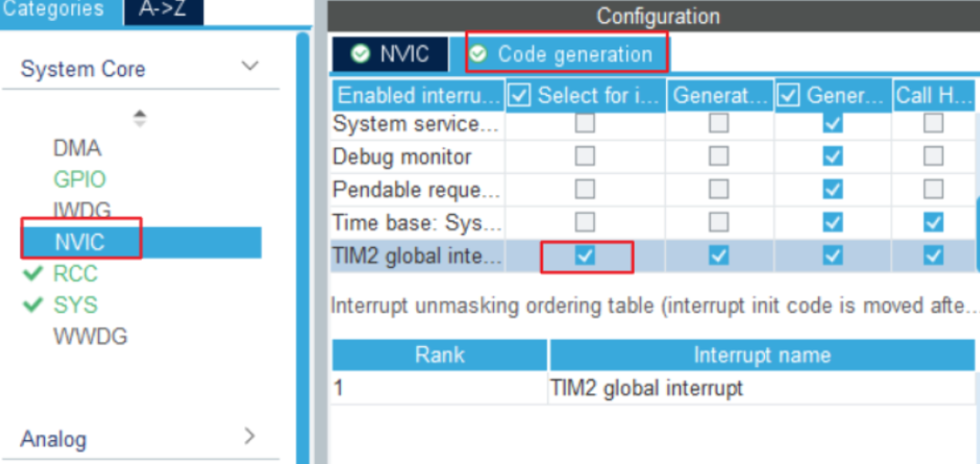Toggle 'Call H...' checkbox for Debug monitor

click(x=933, y=156)
